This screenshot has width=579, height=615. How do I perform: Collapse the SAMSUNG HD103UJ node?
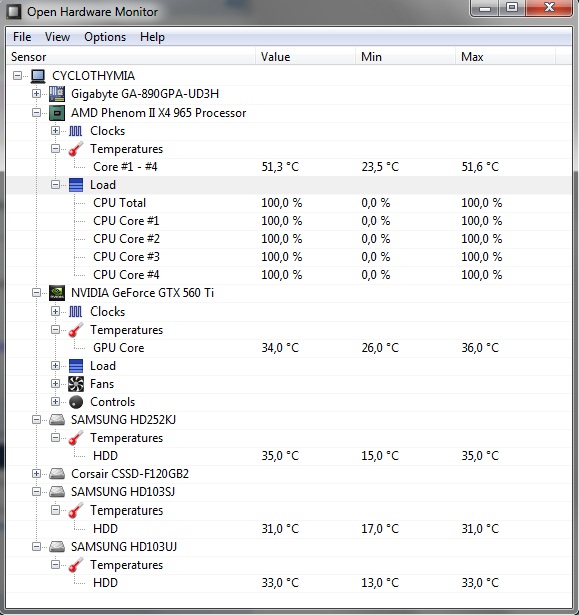(36, 546)
